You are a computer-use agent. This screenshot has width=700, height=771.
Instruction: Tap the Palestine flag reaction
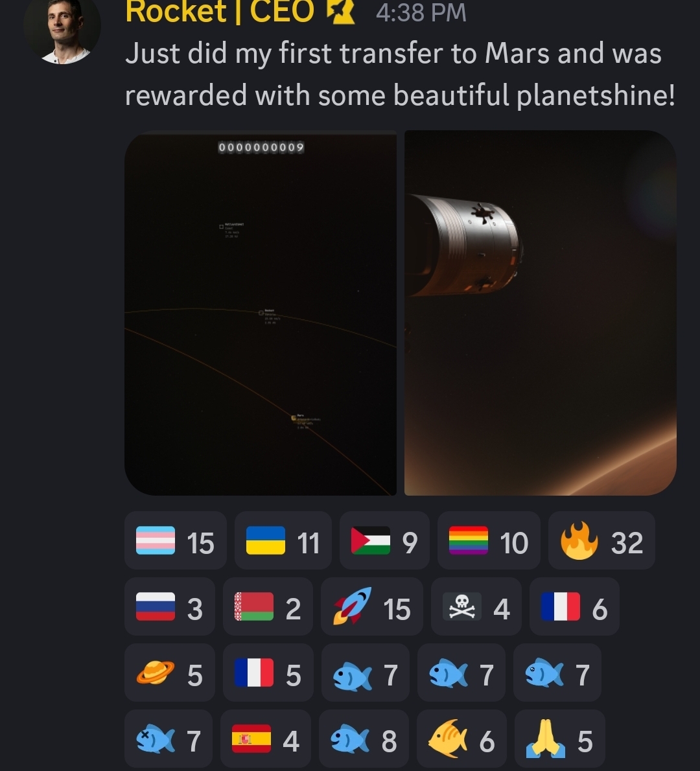384,540
